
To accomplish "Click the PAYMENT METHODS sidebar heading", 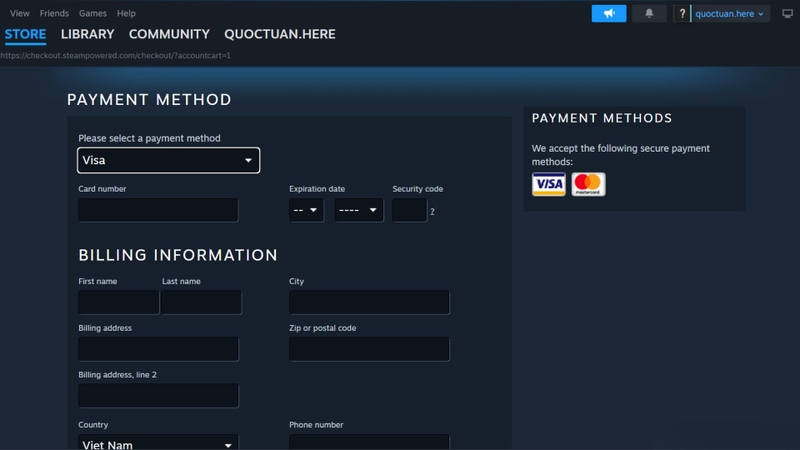I will 602,118.
